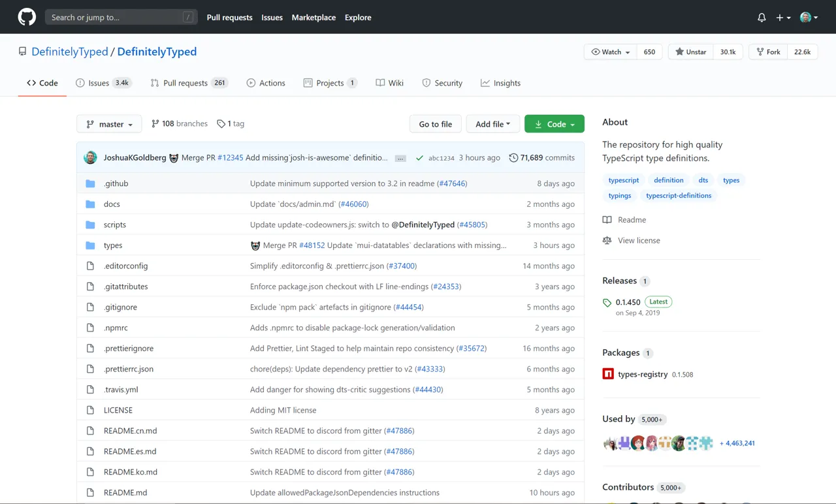Open the Readme via book icon

point(606,219)
